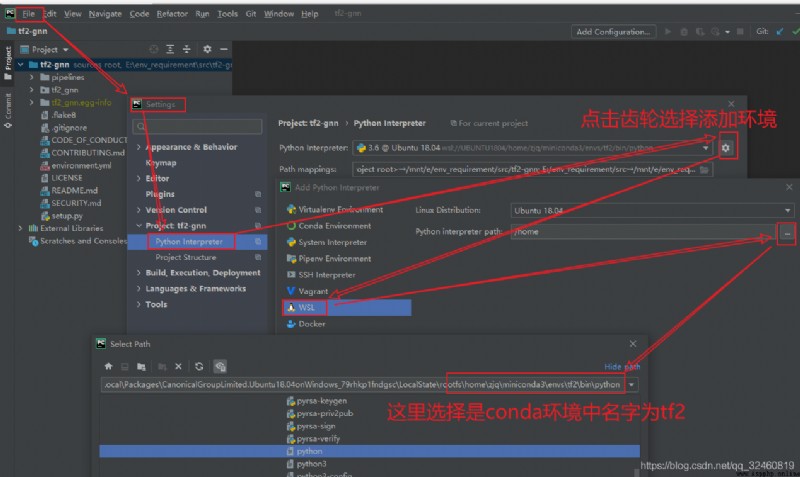
Task: Select Vagrant interpreter option
Action: point(308,291)
